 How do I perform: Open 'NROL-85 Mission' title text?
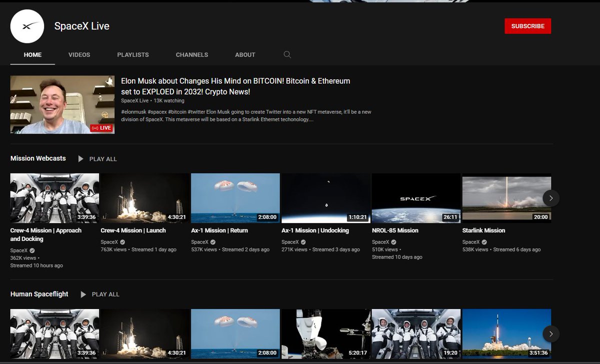pos(395,230)
